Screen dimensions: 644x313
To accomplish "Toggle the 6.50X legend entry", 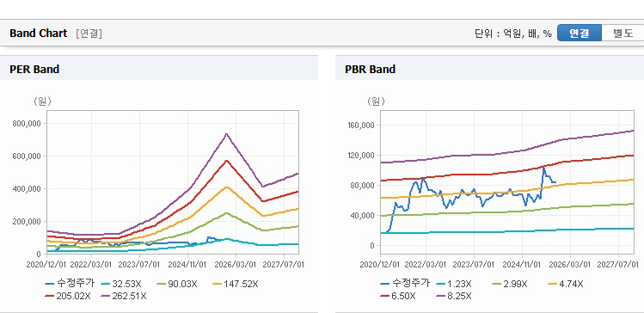I will [398, 296].
